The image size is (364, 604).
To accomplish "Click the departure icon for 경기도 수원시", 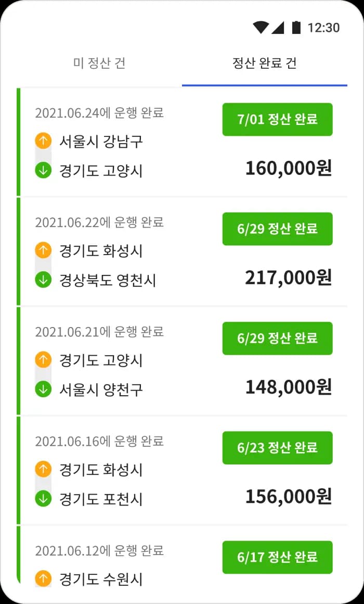I will point(43,578).
